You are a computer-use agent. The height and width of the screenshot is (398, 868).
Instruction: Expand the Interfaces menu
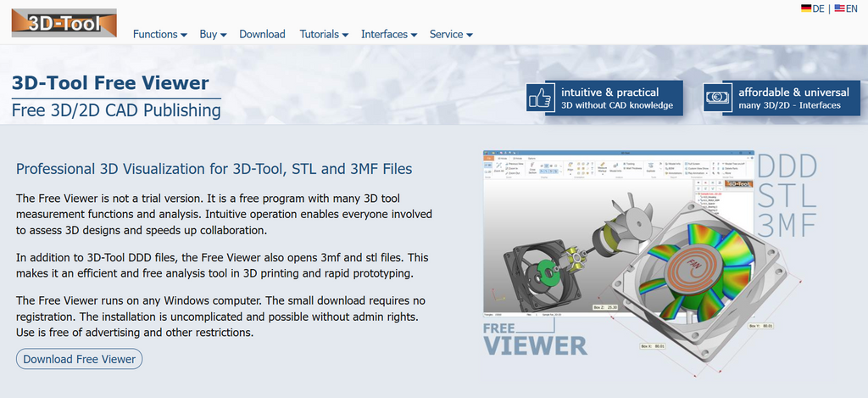point(389,34)
